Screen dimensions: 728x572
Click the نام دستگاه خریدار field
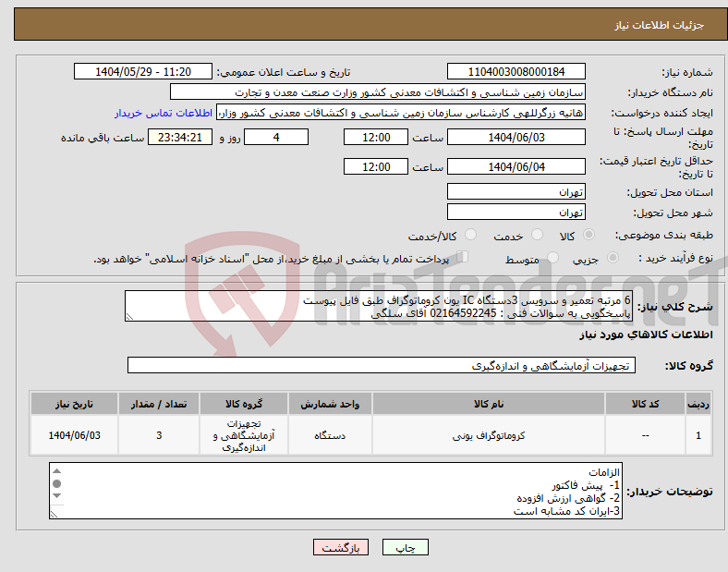378,91
